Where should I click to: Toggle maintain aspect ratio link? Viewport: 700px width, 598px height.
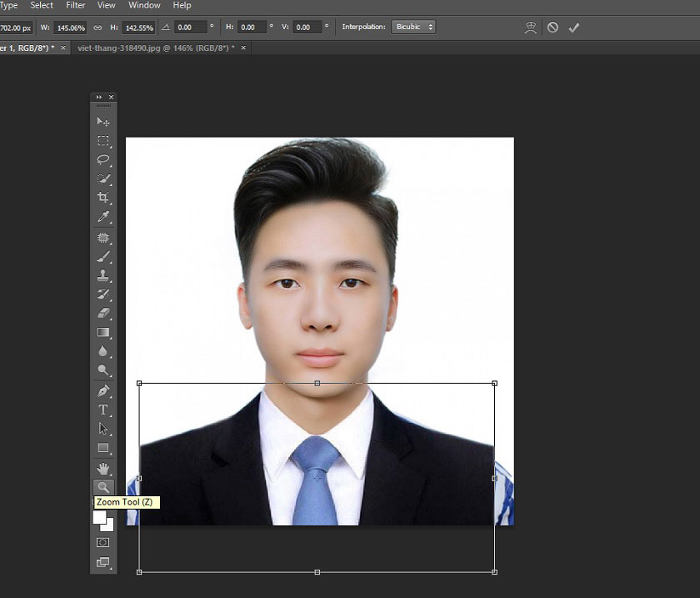(97, 28)
